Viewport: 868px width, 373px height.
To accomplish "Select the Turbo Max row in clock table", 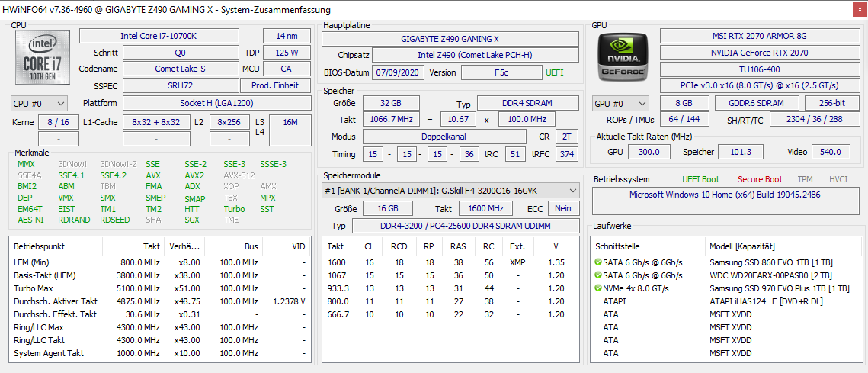I will click(160, 288).
